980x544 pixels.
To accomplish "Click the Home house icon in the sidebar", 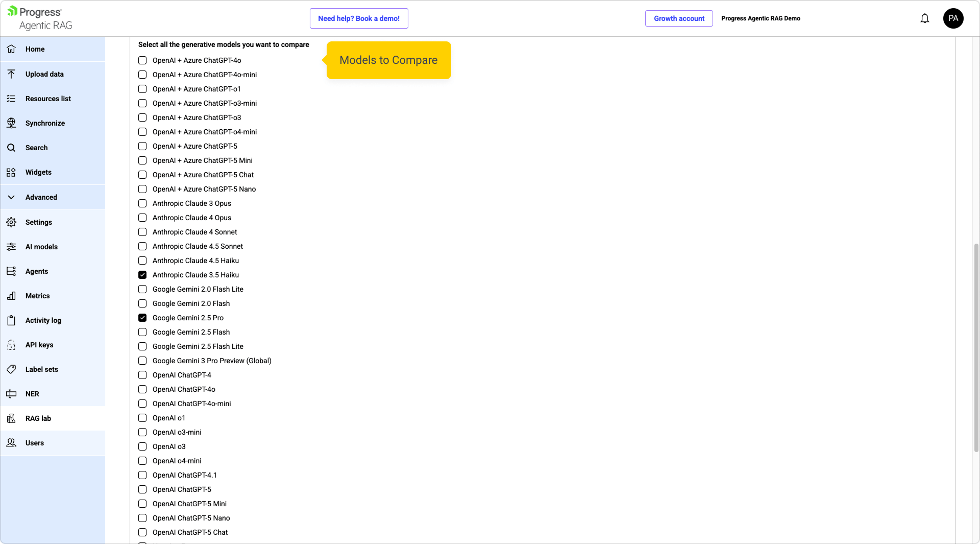I will point(11,49).
